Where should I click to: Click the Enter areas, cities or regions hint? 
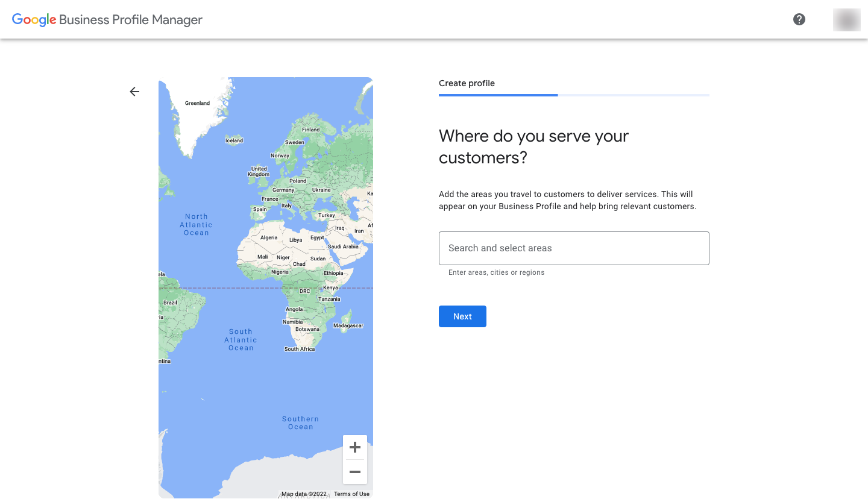pyautogui.click(x=495, y=272)
